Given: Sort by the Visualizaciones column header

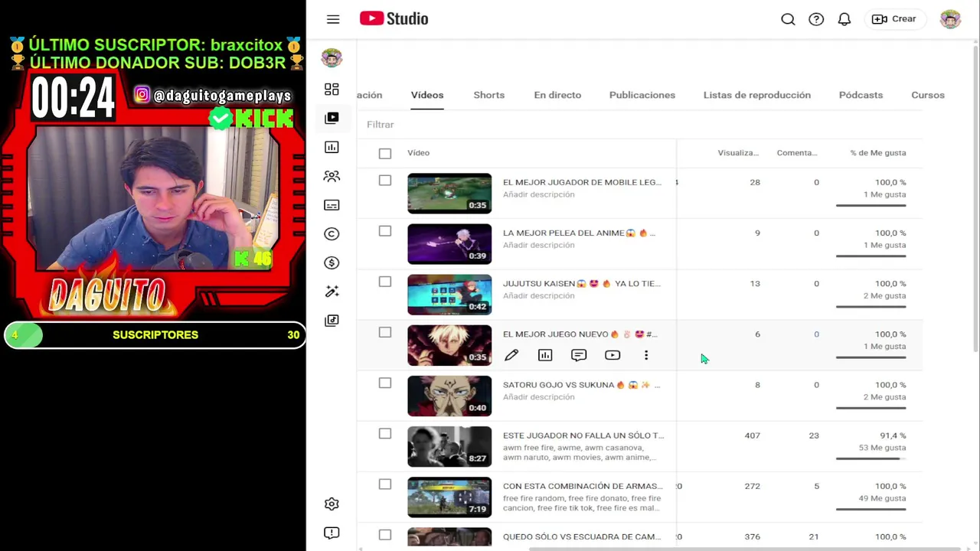Looking at the screenshot, I should [738, 153].
